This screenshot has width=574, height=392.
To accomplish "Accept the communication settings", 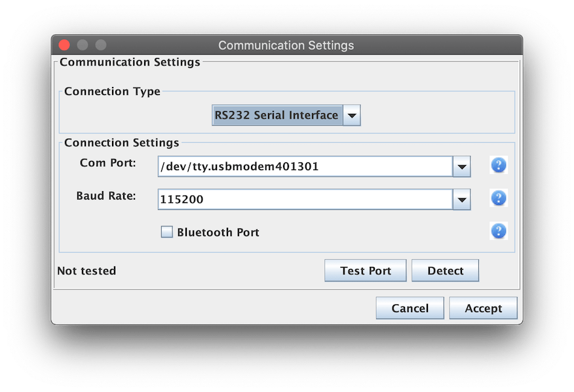I will (x=483, y=308).
